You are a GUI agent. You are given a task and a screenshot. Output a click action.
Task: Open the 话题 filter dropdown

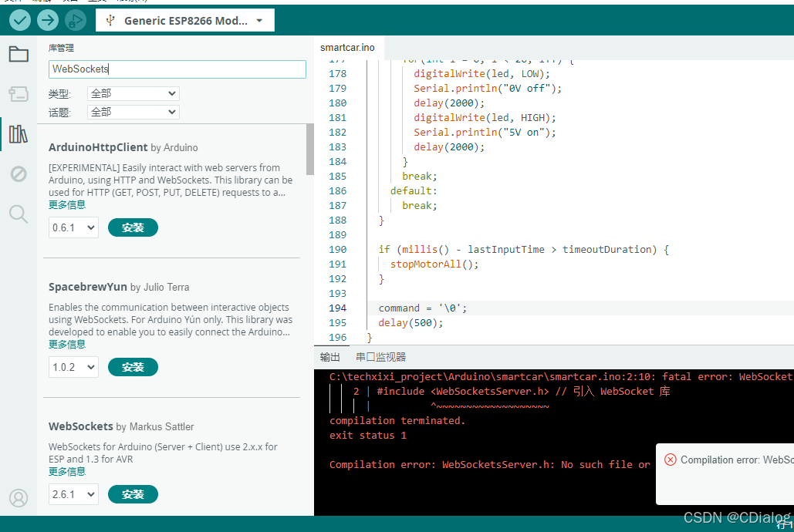coord(133,112)
